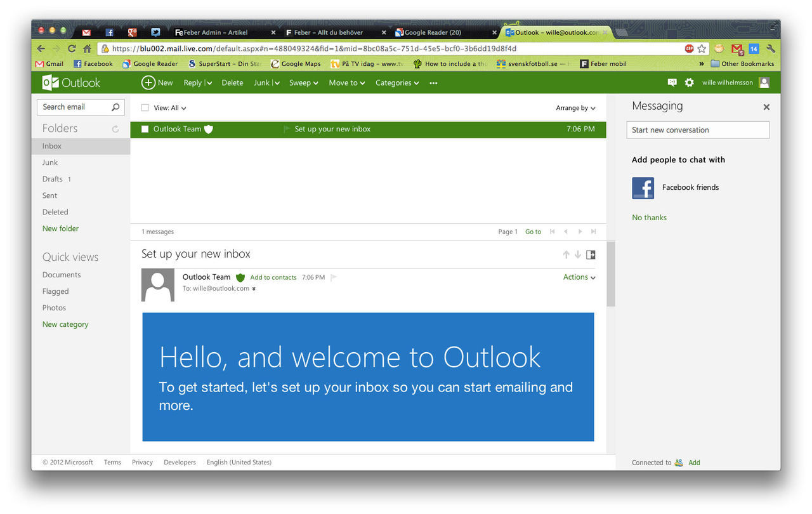Open the ellipsis more-commands menu

coord(433,82)
